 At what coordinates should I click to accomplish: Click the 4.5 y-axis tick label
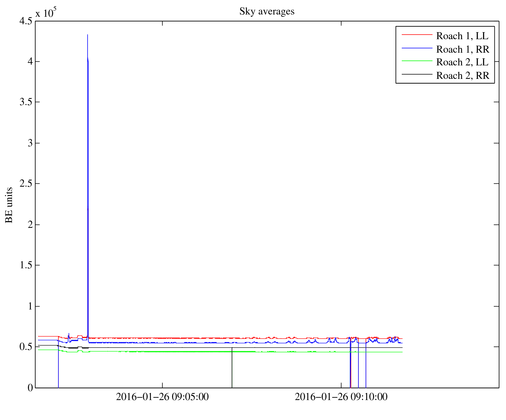click(26, 21)
